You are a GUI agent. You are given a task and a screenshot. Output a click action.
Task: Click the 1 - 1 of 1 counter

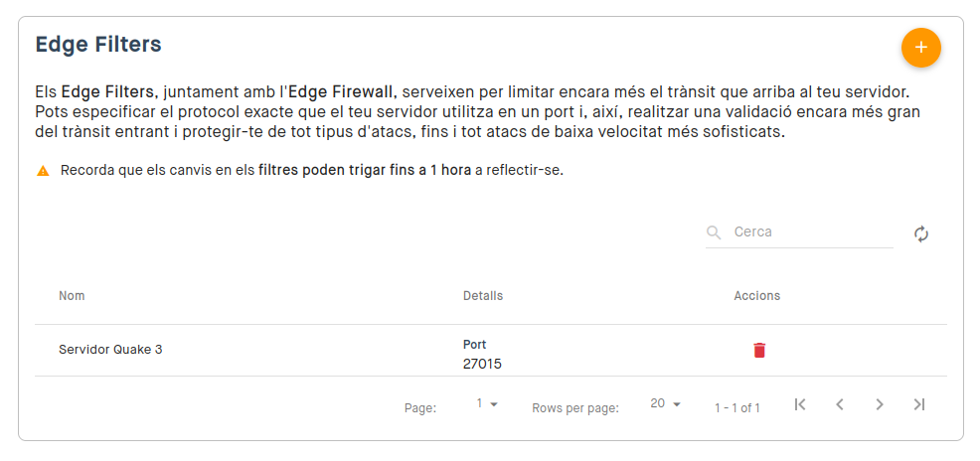click(737, 408)
